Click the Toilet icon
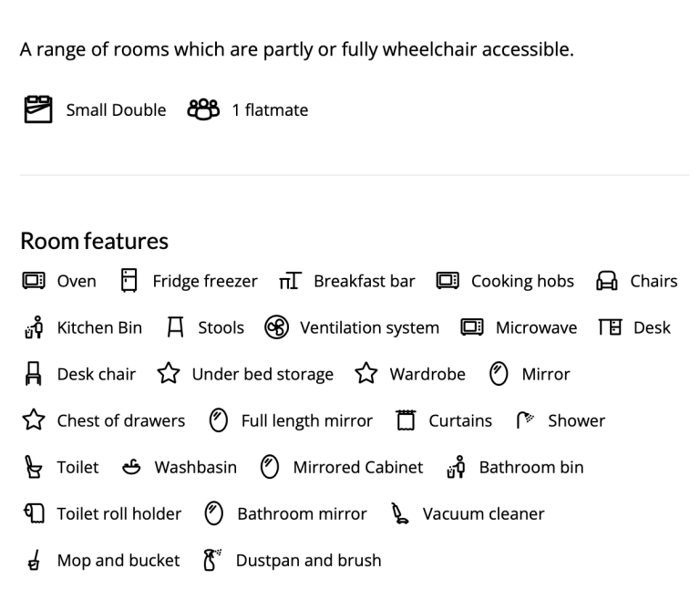Screen dimensions: 700x590 click(33, 467)
